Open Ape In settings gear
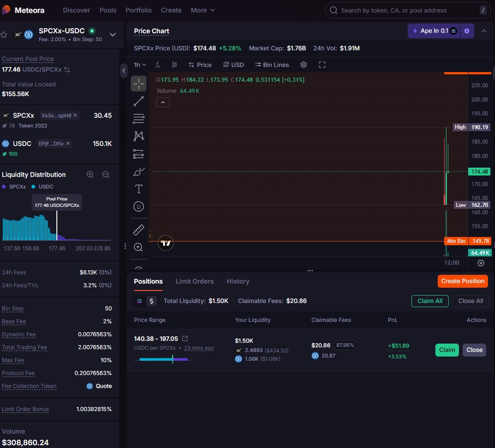Viewport: 495px width, 448px height. click(467, 31)
